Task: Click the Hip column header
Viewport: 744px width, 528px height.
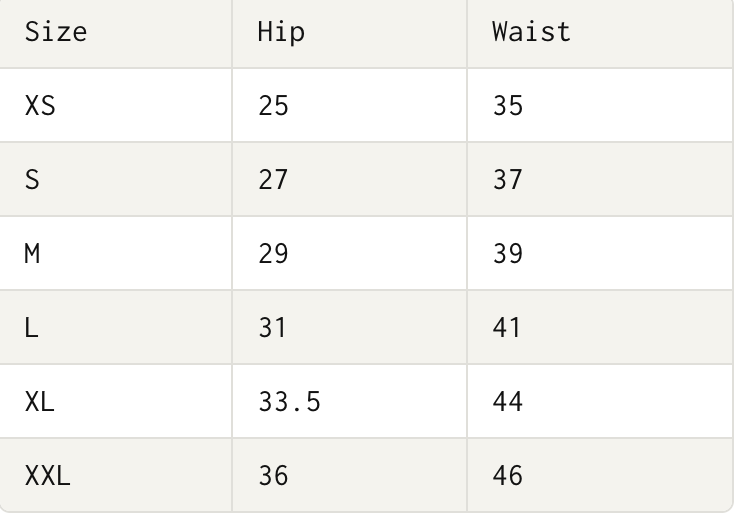Action: click(281, 32)
